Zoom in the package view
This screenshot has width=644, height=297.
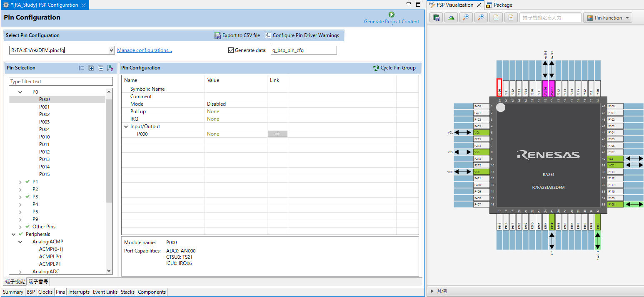pyautogui.click(x=481, y=18)
